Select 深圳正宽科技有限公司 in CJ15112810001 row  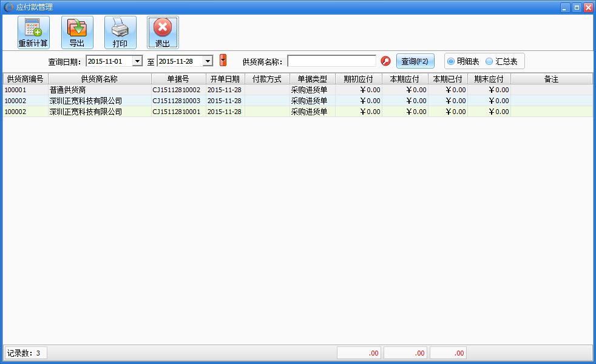coord(86,112)
